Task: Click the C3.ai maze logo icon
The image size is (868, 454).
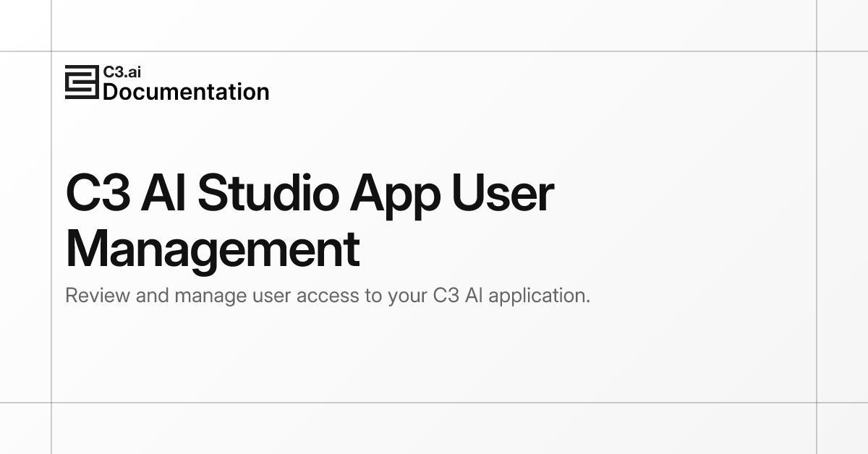Action: tap(81, 82)
